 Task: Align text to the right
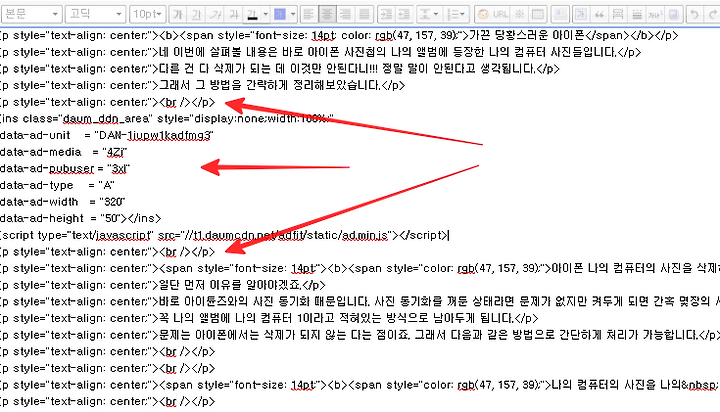pos(345,14)
